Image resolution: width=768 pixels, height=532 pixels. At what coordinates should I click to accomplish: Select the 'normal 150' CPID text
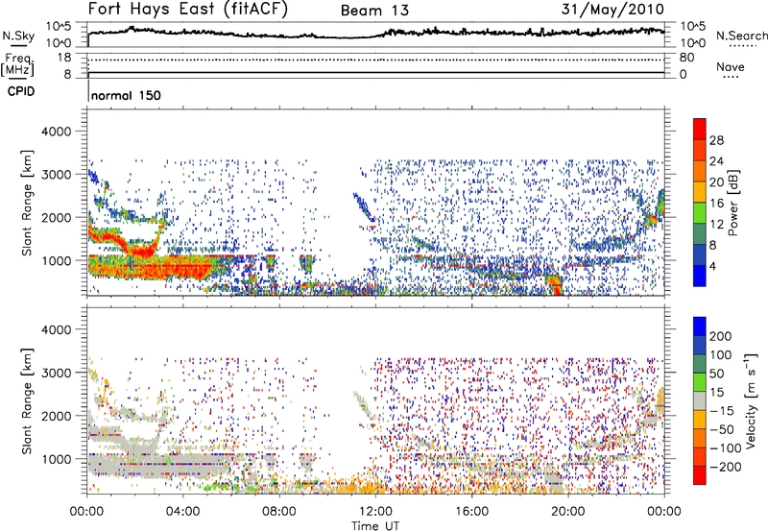(126, 95)
